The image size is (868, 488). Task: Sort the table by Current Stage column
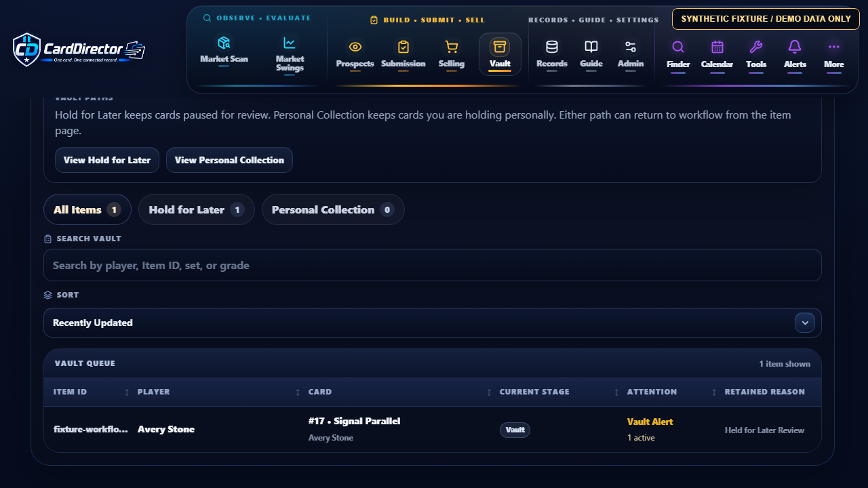(x=559, y=392)
